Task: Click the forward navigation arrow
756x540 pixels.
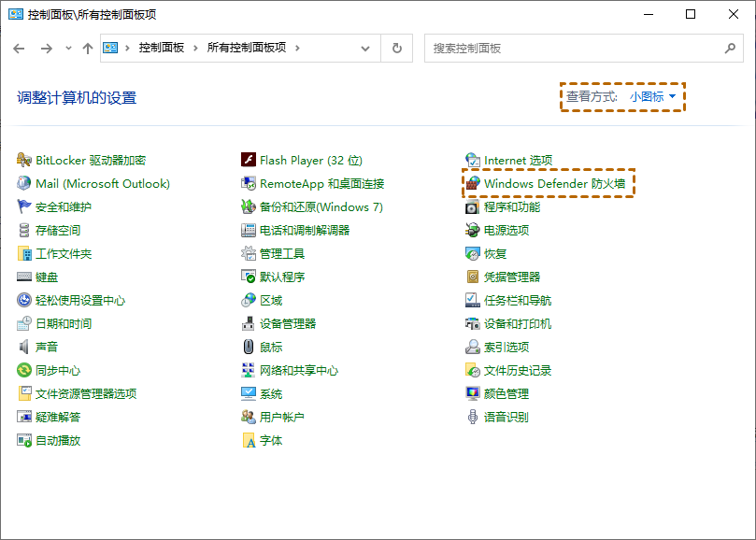Action: [x=47, y=49]
